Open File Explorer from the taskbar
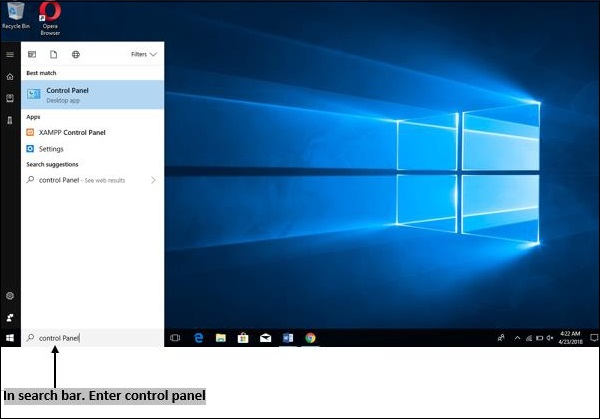The image size is (600, 419). pyautogui.click(x=220, y=338)
